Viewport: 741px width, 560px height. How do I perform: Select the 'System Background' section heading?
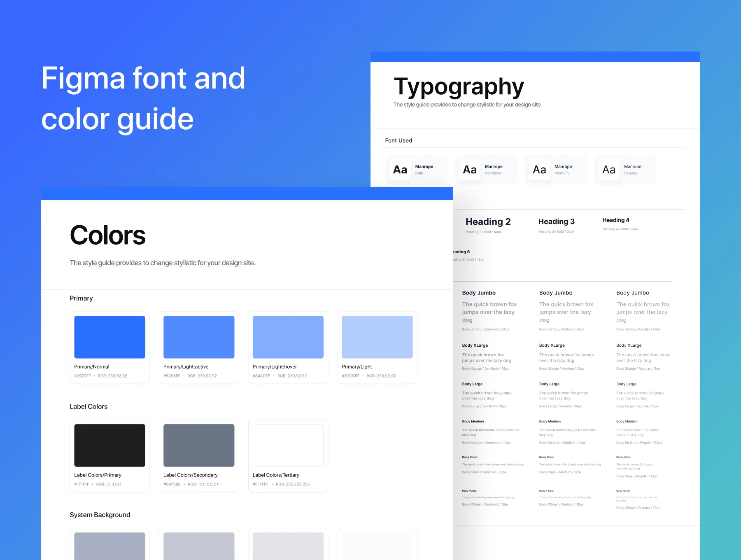click(x=100, y=515)
